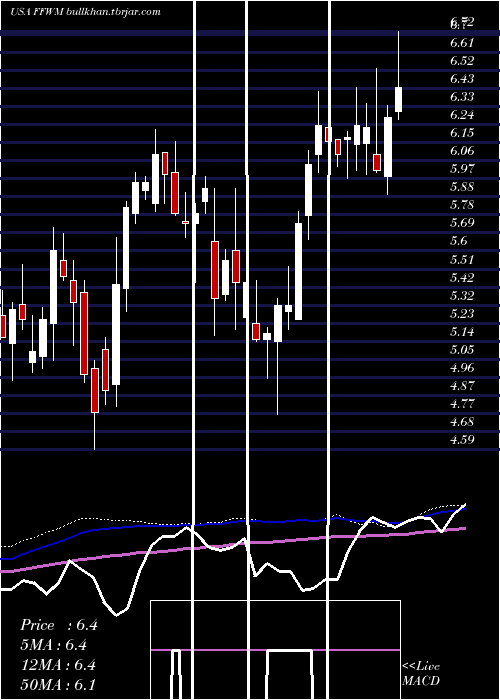Screen dimensions: 500x700
Task: Click the 5.14 price axis label
Action: tap(462, 332)
